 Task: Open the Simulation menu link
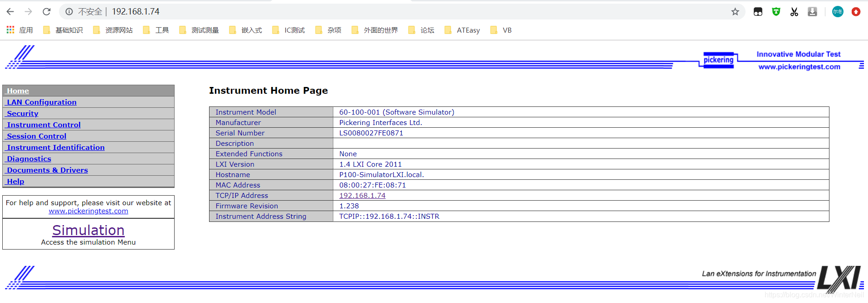tap(88, 230)
